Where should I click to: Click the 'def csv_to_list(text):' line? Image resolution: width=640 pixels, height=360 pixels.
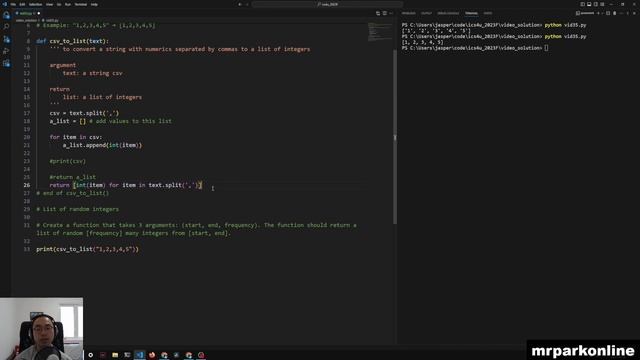[72, 41]
